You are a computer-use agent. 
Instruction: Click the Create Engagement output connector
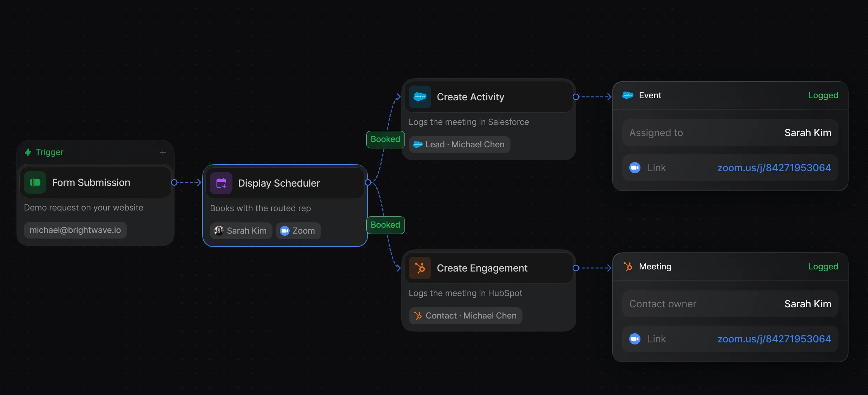click(576, 268)
